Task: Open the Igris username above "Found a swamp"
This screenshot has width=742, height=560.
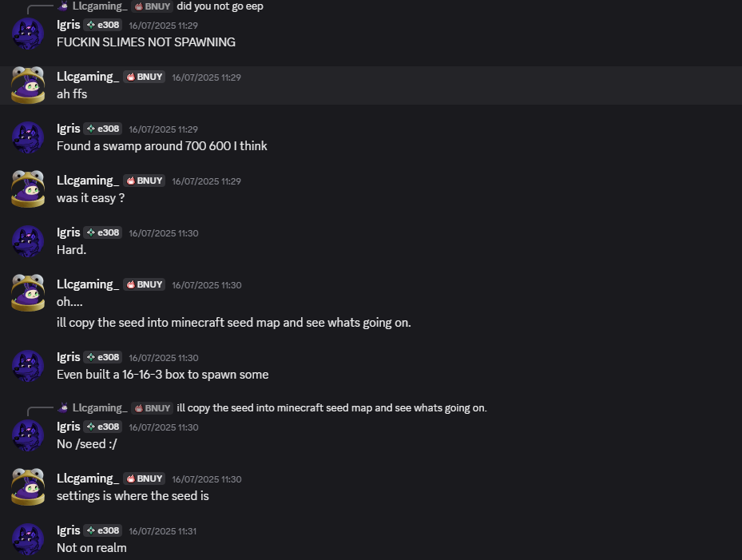Action: (69, 128)
